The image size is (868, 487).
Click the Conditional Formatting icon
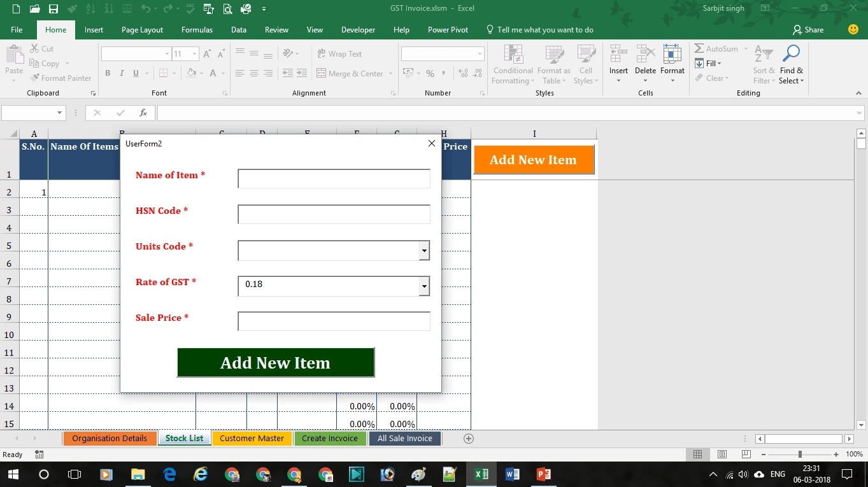coord(513,53)
